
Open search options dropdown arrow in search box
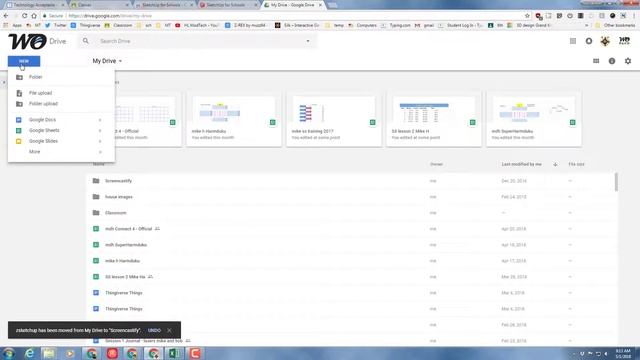[x=308, y=41]
